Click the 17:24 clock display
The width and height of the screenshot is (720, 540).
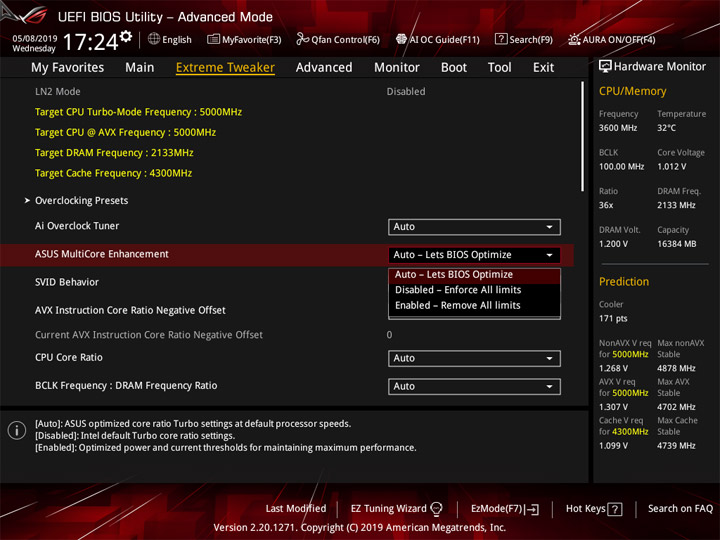click(90, 42)
